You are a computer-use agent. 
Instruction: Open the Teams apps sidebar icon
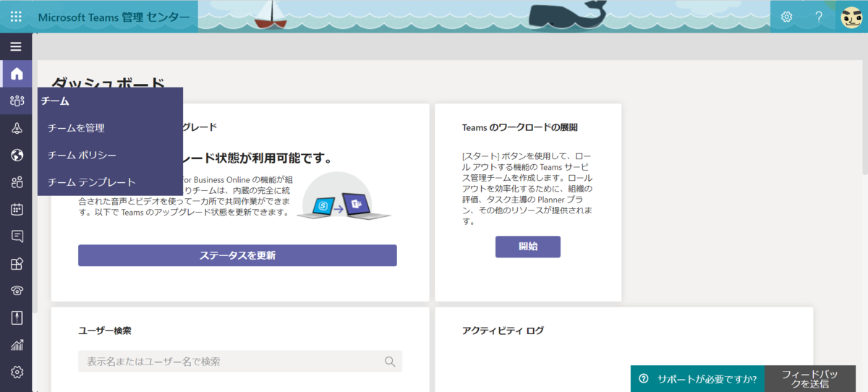click(17, 264)
